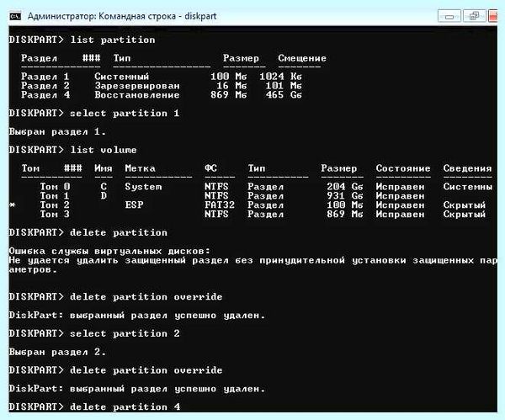Click the 'Том 2' ESP FAT32 row
This screenshot has height=420, width=505.
tap(247, 205)
